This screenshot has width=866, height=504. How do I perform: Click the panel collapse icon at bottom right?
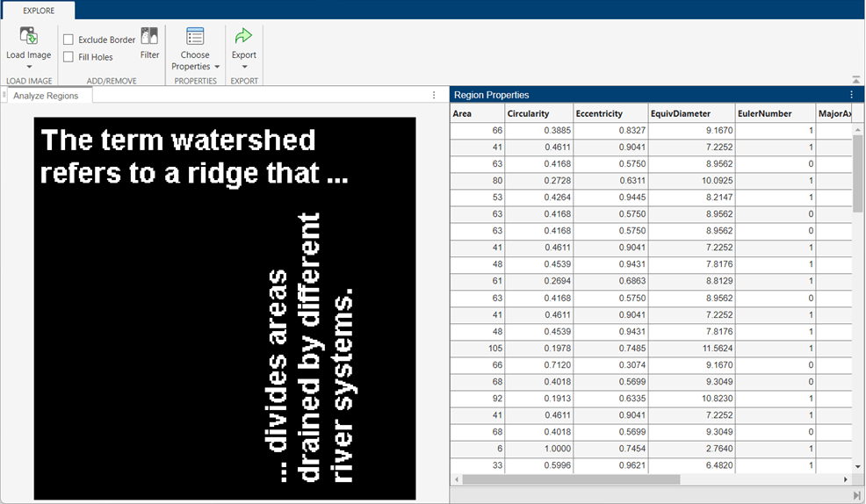pos(856,495)
